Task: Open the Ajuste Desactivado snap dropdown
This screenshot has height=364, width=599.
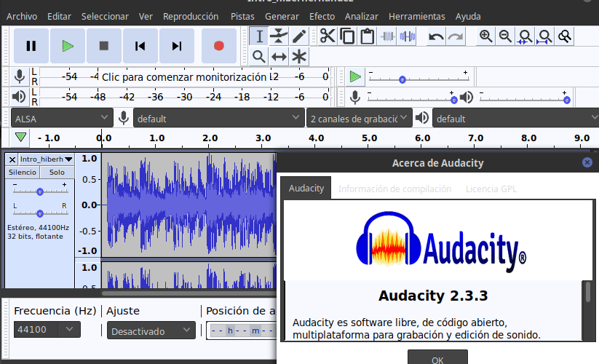Action: (x=151, y=331)
